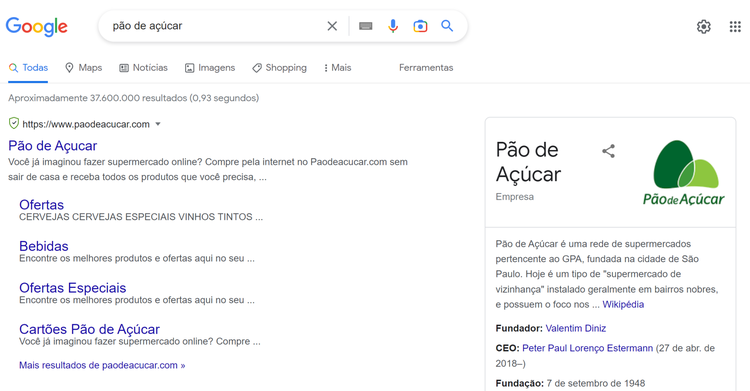This screenshot has height=391, width=750.
Task: Click CEO Peter Paul Lorenço Estermann link
Action: (587, 348)
